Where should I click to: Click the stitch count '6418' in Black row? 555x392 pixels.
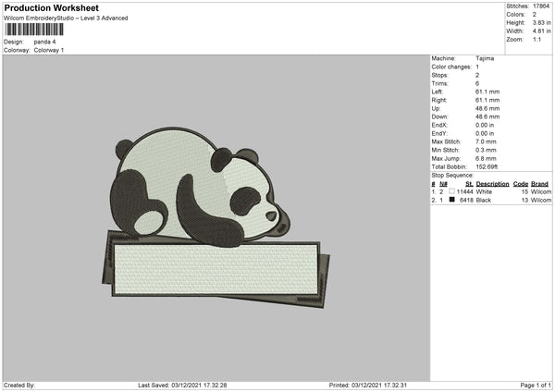tap(466, 201)
